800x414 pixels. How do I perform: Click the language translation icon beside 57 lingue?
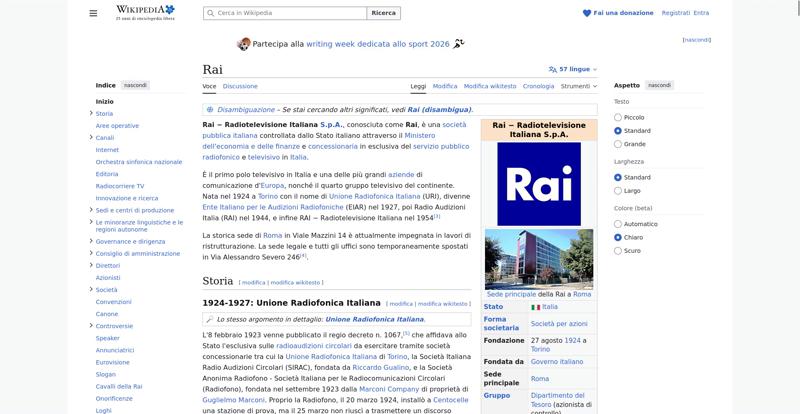[553, 69]
